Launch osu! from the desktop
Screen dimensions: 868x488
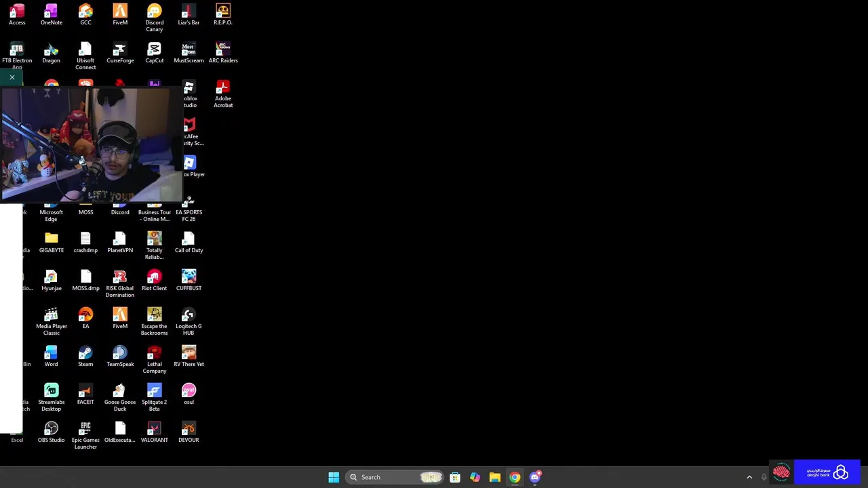pyautogui.click(x=189, y=394)
